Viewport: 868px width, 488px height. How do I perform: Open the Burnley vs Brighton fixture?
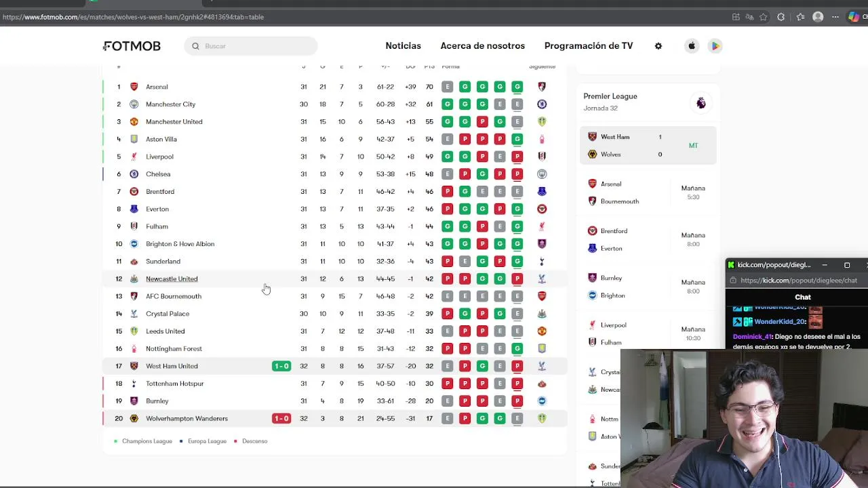(648, 287)
